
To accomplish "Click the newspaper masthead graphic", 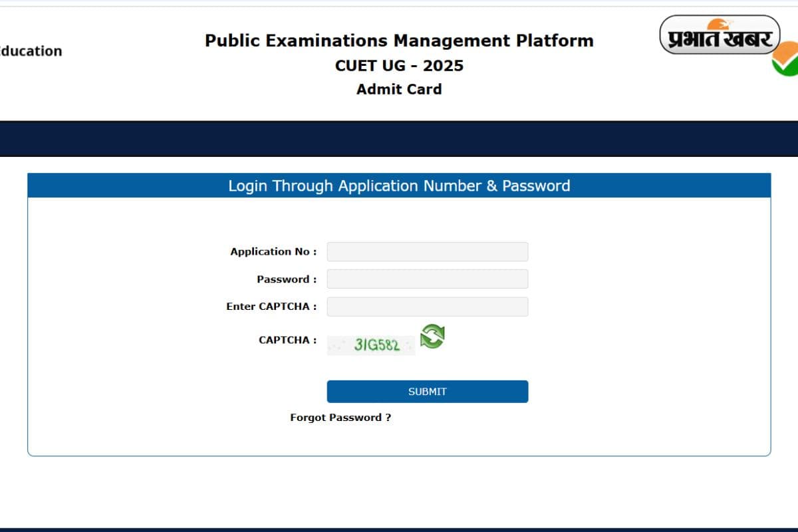I will (x=720, y=37).
